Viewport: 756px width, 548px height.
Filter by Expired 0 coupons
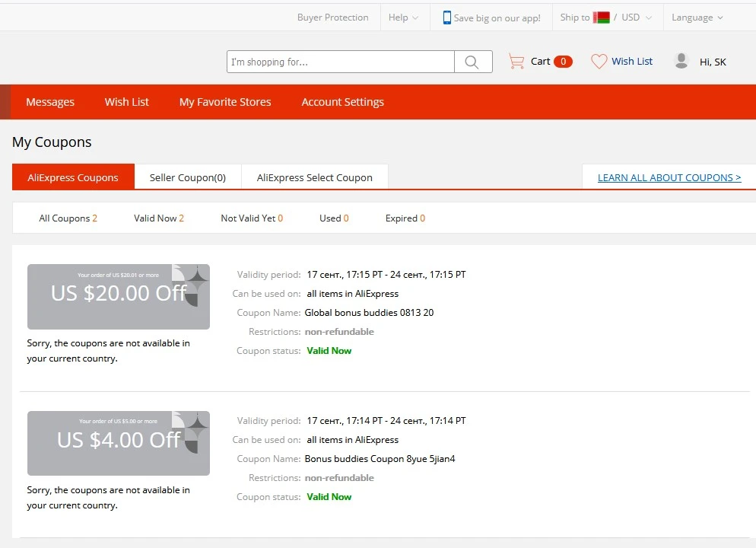(405, 218)
